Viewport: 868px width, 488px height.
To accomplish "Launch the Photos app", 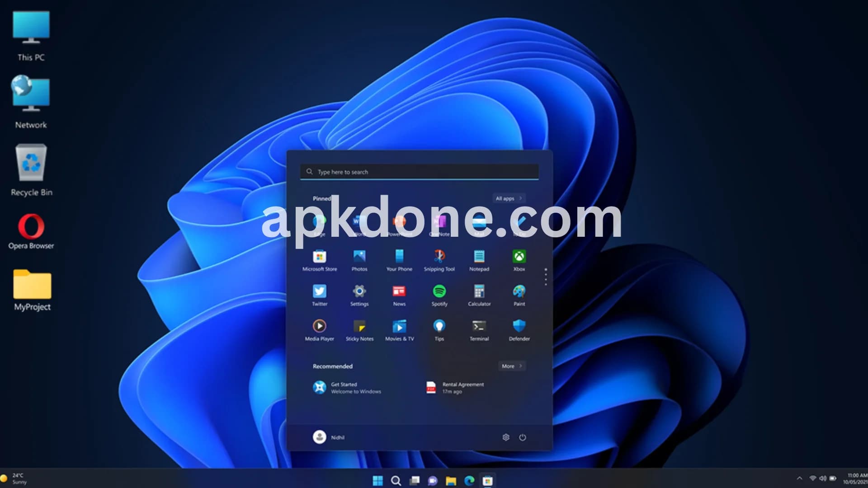I will pos(359,261).
